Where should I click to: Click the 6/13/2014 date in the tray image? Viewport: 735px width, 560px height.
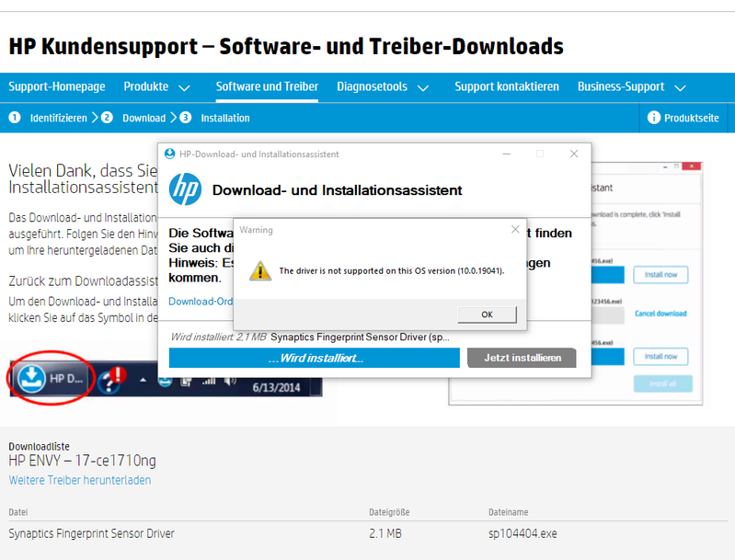tap(276, 387)
